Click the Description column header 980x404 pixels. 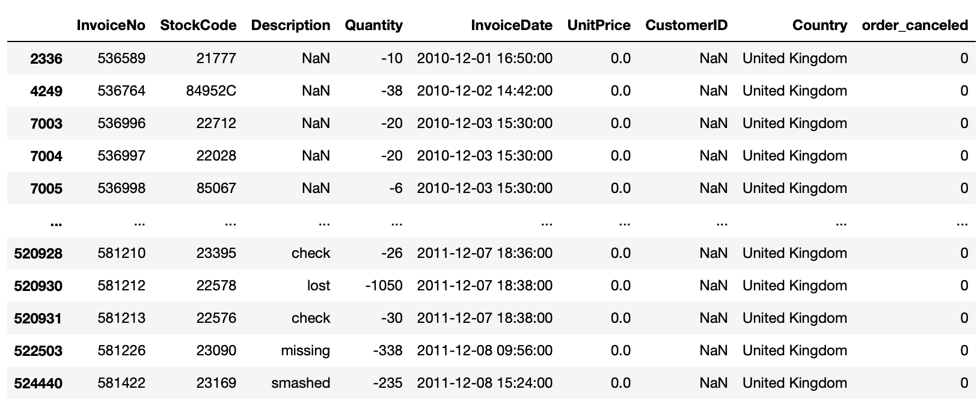[291, 25]
